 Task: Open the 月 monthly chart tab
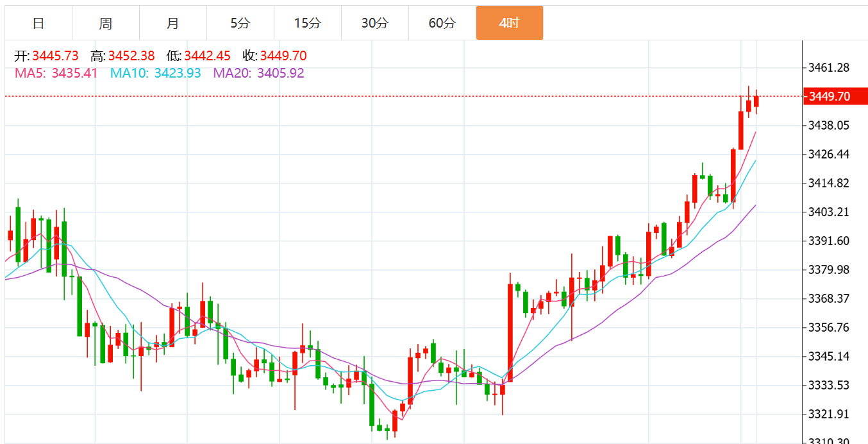173,24
